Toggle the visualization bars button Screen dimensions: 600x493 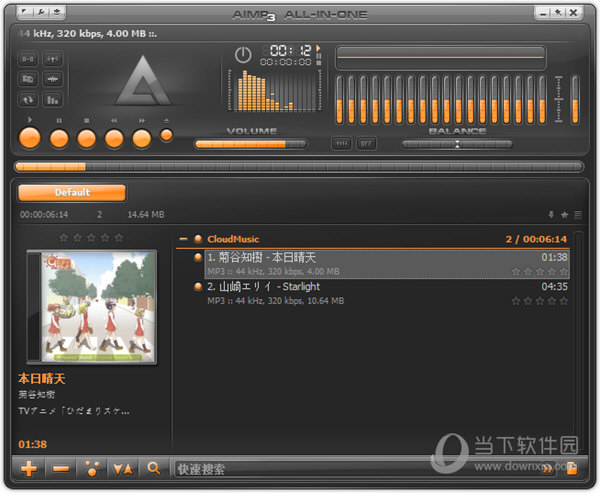(52, 100)
